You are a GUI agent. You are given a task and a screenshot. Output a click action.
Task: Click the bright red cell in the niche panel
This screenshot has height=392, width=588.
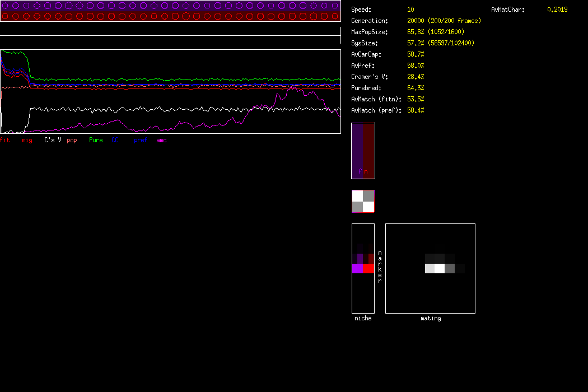[368, 269]
